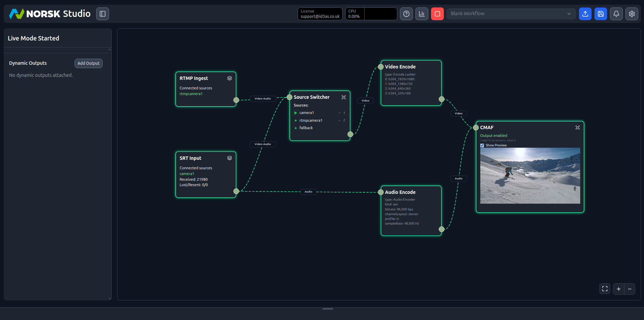Click the NORSK Studio logo
Image resolution: width=644 pixels, height=320 pixels.
[x=50, y=14]
